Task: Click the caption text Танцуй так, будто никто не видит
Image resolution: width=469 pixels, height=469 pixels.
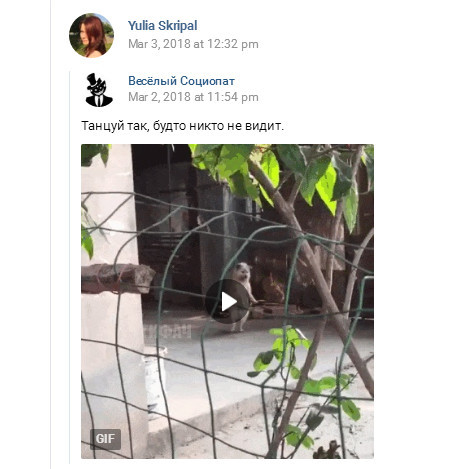Action: pos(182,126)
